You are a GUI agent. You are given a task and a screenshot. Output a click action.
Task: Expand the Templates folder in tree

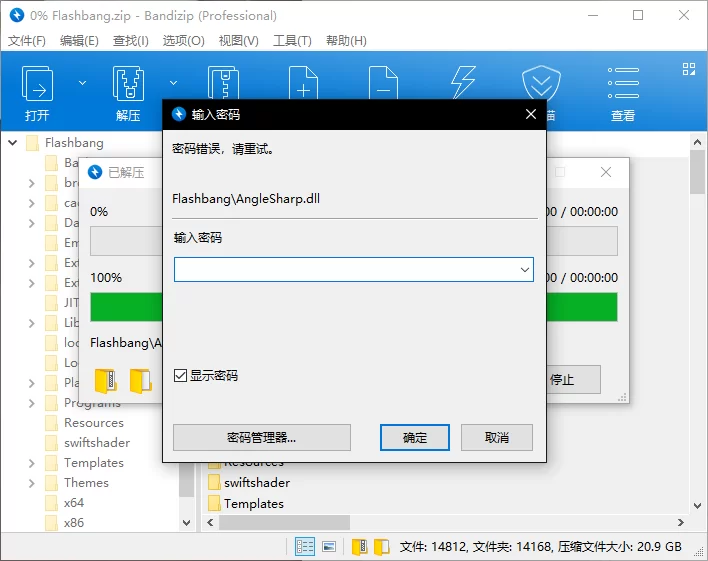(x=31, y=463)
